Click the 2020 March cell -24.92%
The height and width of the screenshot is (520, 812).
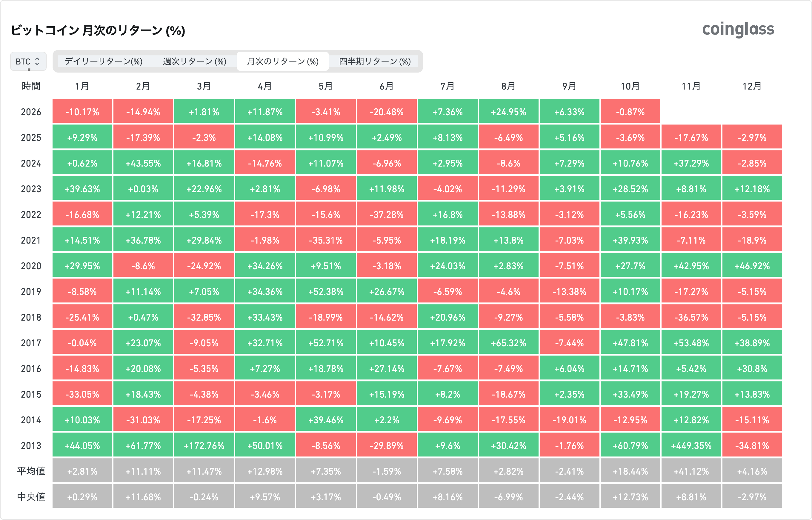pos(204,265)
